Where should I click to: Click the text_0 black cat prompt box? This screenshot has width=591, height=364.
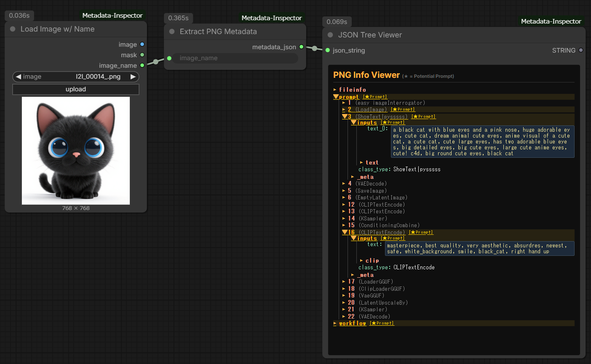[x=483, y=142]
